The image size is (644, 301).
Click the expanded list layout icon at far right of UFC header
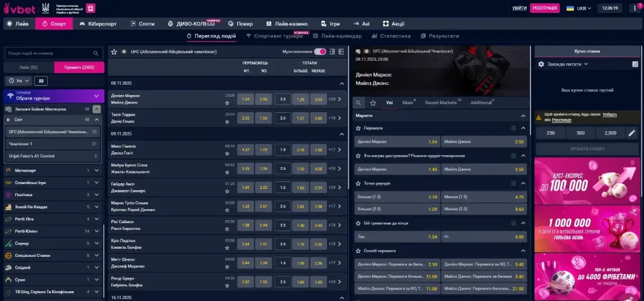tap(341, 51)
